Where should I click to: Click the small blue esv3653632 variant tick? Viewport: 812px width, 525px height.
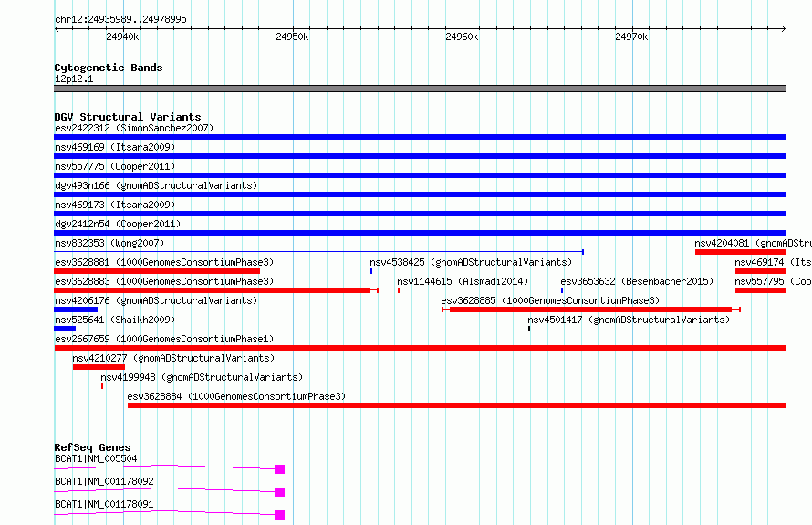point(562,290)
